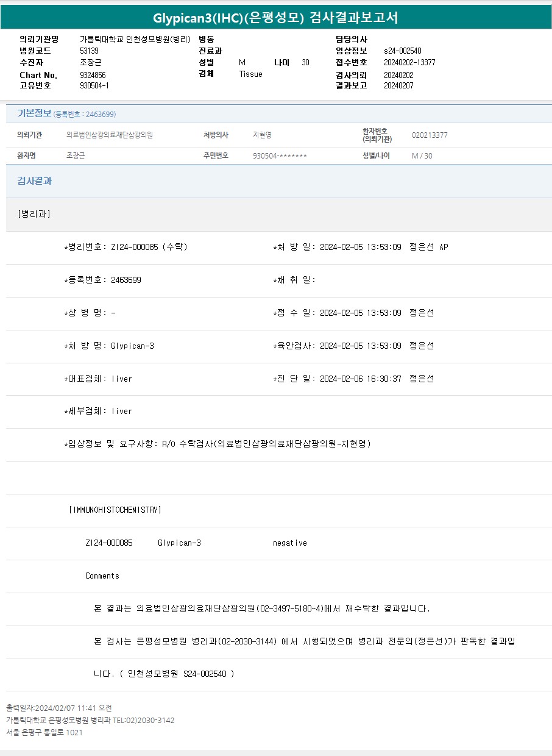Viewport: 552px width, 756px height.
Task: Click the 임상정보 value s24-002540
Action: tap(402, 51)
